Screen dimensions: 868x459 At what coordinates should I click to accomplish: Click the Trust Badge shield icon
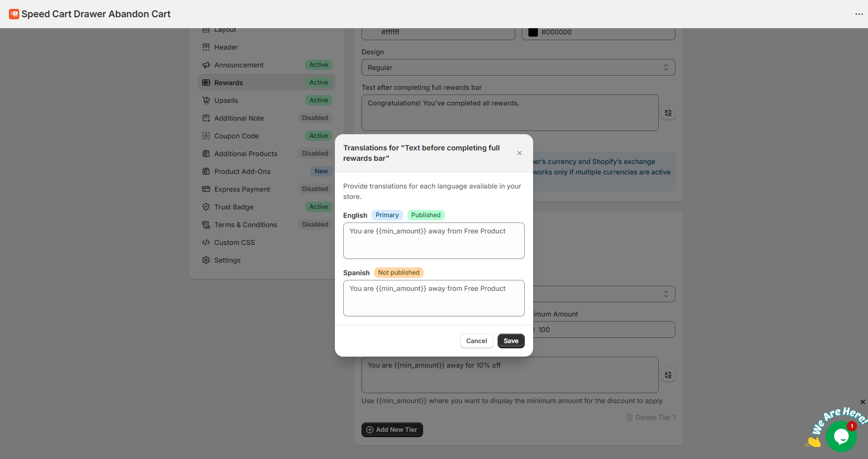206,207
